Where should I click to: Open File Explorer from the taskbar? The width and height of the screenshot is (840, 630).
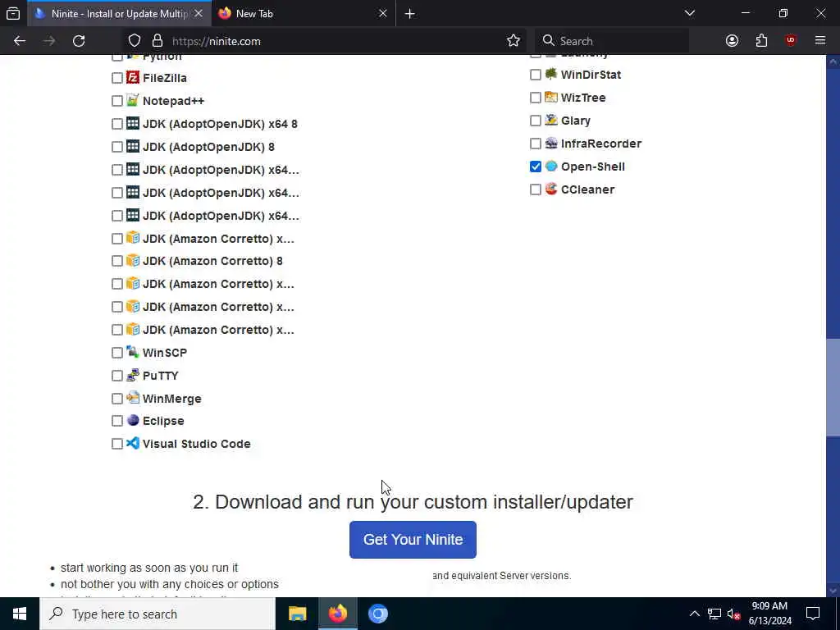(297, 614)
